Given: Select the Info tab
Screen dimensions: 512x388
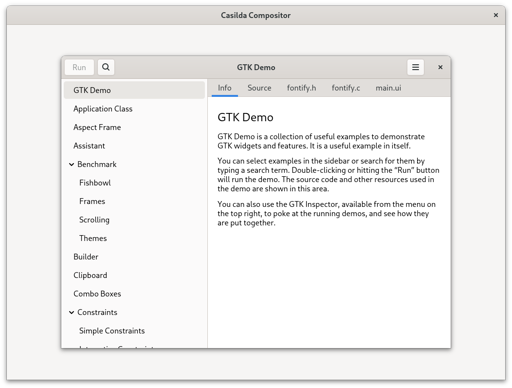Looking at the screenshot, I should tap(225, 88).
